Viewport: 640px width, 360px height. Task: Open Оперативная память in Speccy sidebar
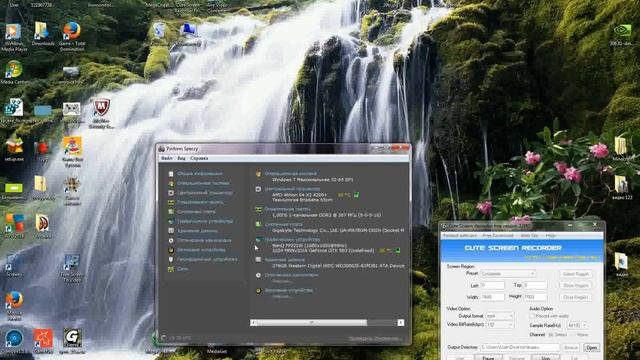[200, 202]
